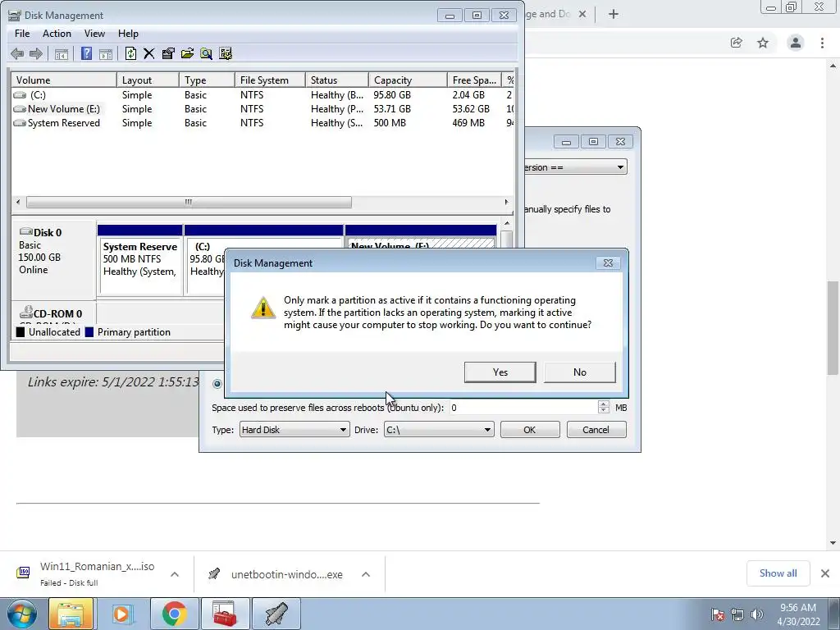Click OK in the UNetbootin window
The height and width of the screenshot is (630, 840).
[530, 430]
